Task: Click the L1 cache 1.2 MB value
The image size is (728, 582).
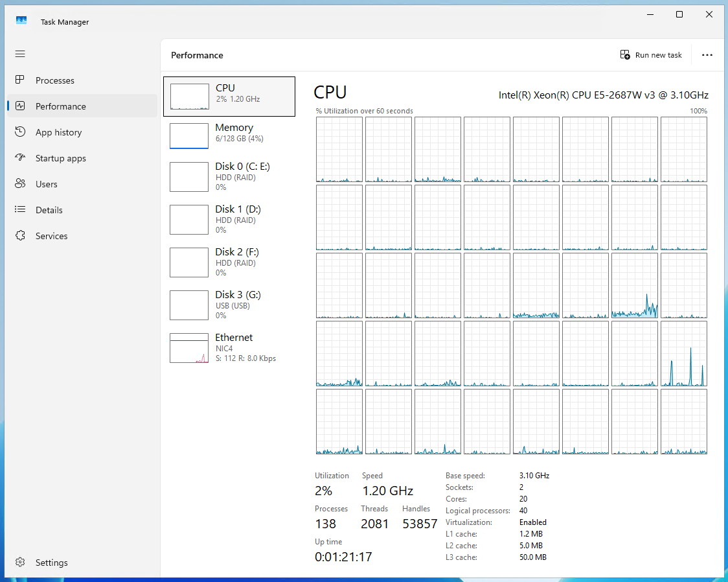Action: pyautogui.click(x=531, y=533)
